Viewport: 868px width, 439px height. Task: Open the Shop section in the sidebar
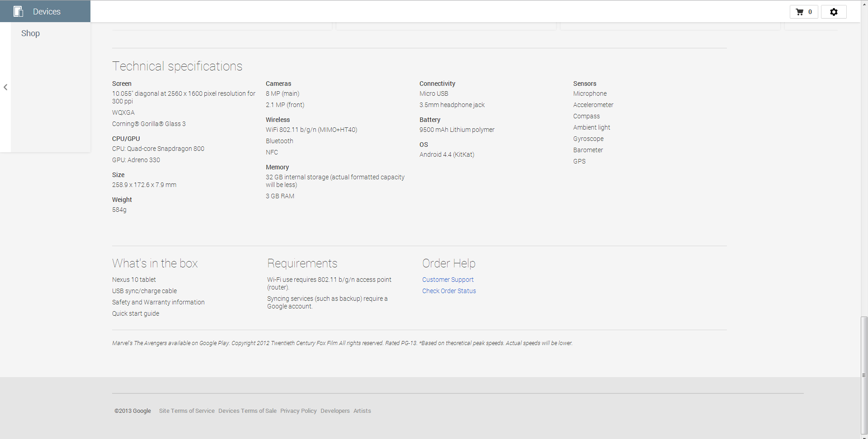(x=30, y=33)
